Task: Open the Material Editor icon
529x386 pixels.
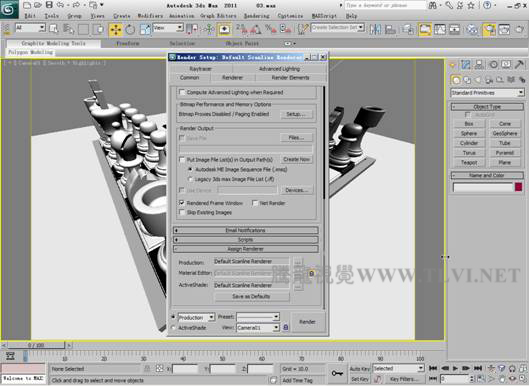Action: click(x=472, y=29)
